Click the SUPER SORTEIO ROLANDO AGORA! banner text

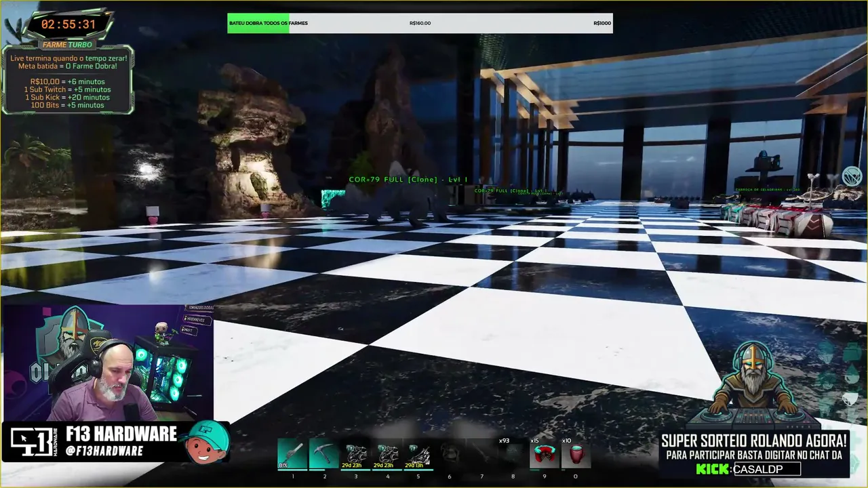pyautogui.click(x=754, y=441)
